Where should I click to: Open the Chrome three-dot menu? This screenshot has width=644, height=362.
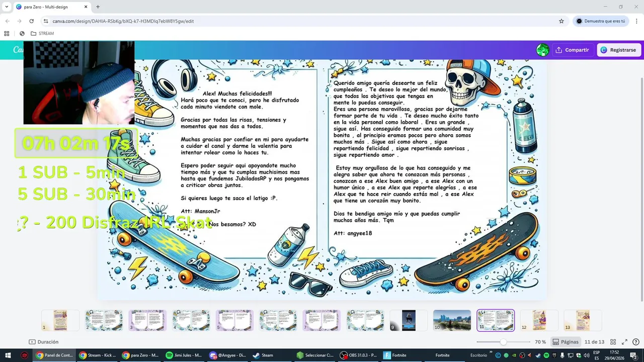click(636, 21)
